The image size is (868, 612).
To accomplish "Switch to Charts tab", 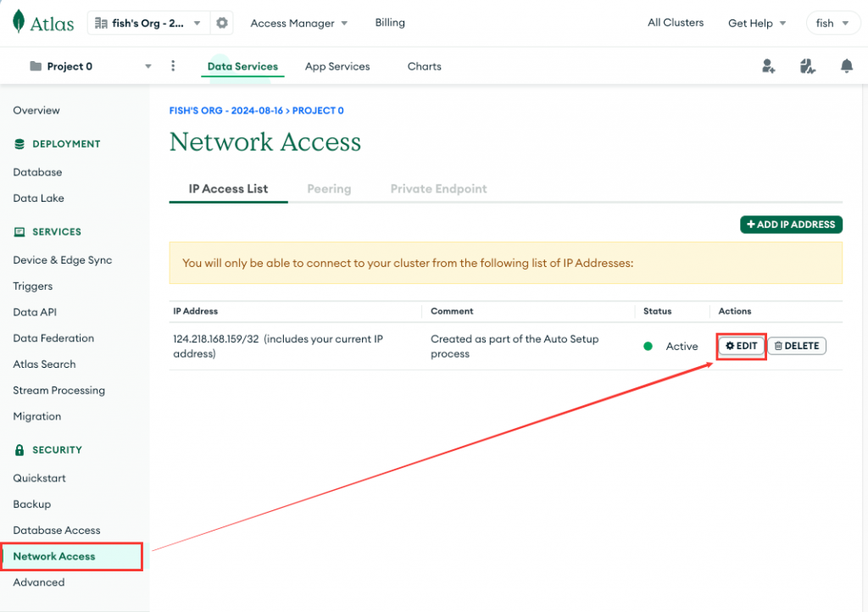I will click(x=424, y=66).
